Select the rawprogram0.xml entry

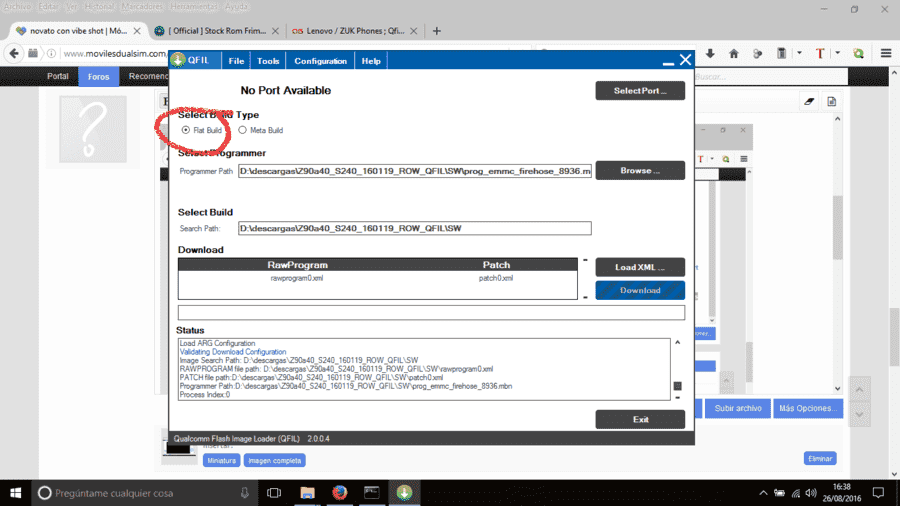297,278
